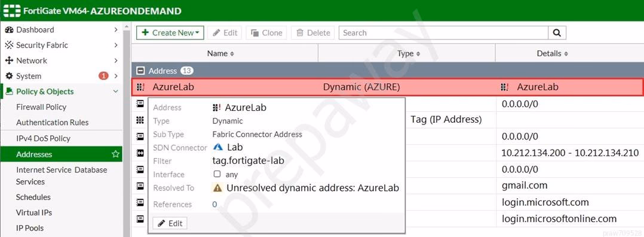Click the Addresses favorite star icon
Screen dimensions: 644x237
tap(115, 154)
